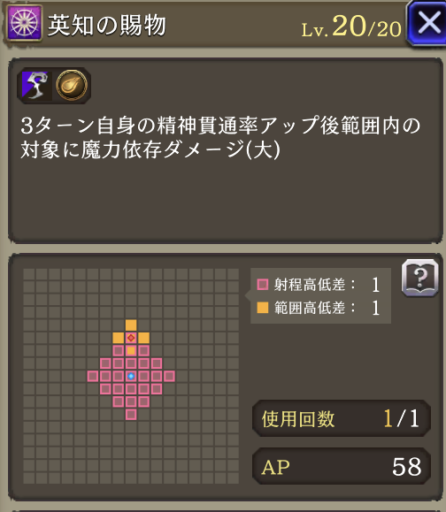
Task: Tap the bottommost pink range tile on grid
Action: pyautogui.click(x=131, y=415)
